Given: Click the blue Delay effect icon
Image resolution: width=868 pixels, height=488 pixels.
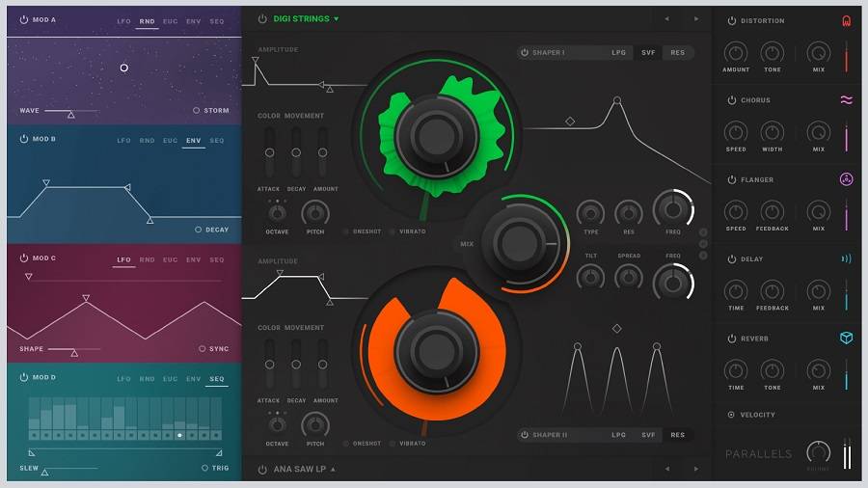Looking at the screenshot, I should tap(846, 258).
